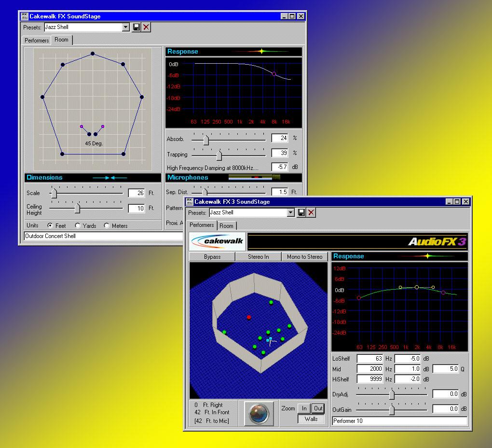Click the Mid Q field showing 5.0
Viewport: 492px width, 448px height.
tap(446, 369)
